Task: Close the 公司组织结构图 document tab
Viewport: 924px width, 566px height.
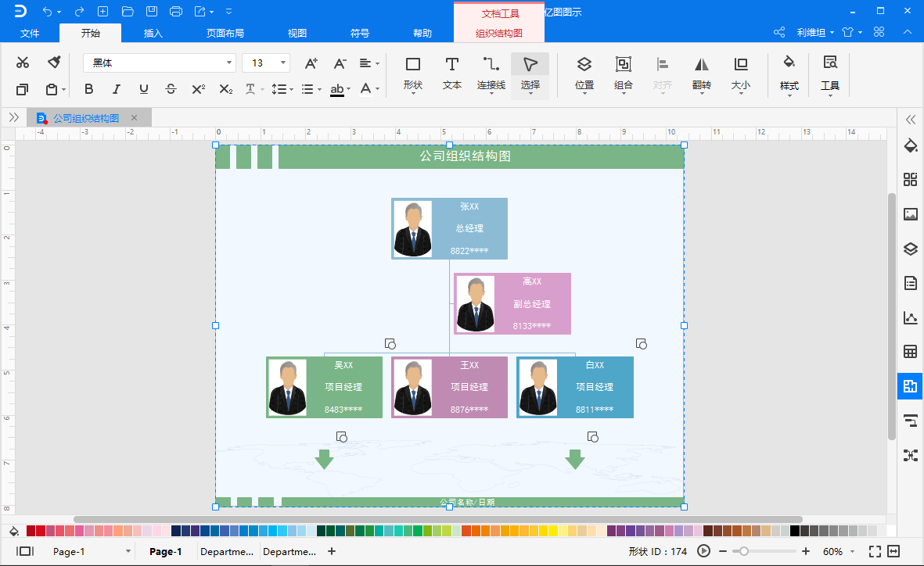Action: pyautogui.click(x=134, y=118)
